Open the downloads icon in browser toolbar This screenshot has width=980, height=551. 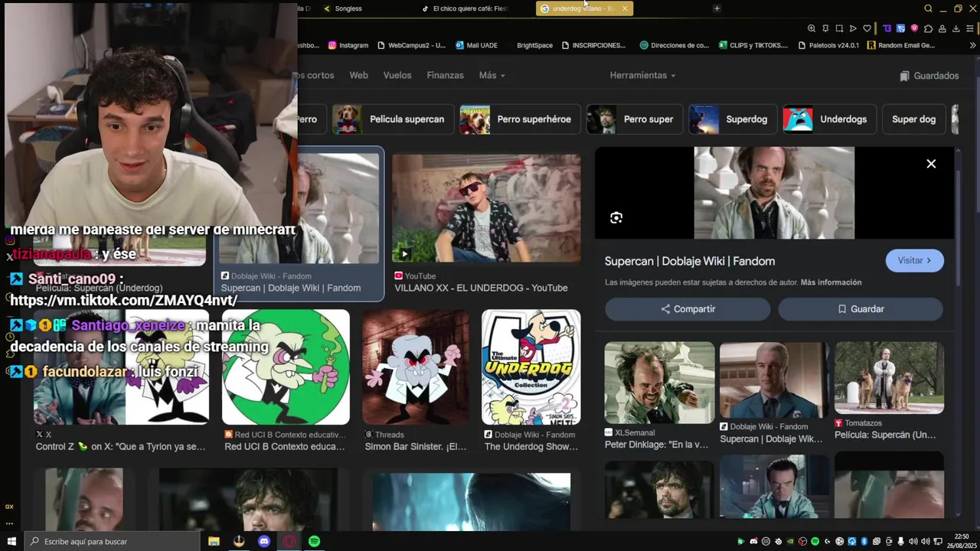(x=955, y=28)
